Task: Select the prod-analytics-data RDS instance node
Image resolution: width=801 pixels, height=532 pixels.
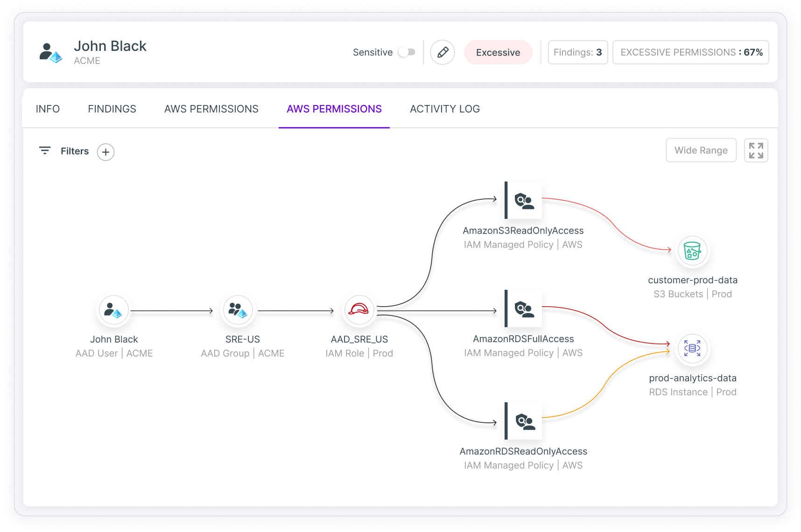Action: (692, 349)
